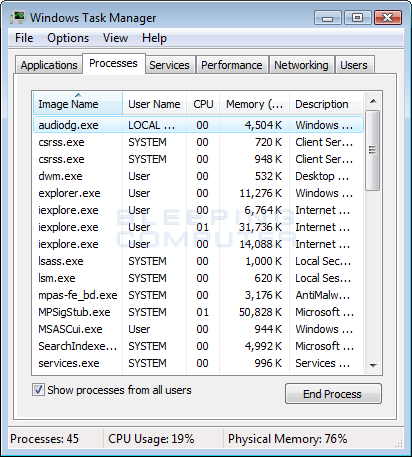Select csrss.exe using 720 K memory
This screenshot has height=457, width=412.
pyautogui.click(x=198, y=142)
